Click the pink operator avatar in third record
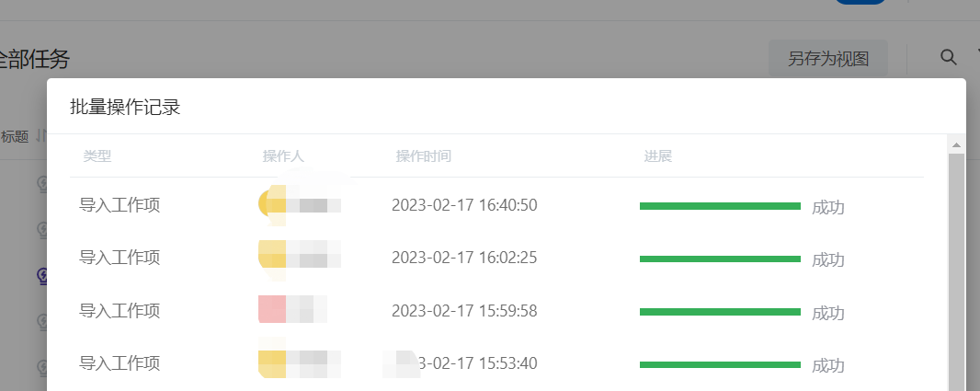This screenshot has height=391, width=980. [x=272, y=309]
